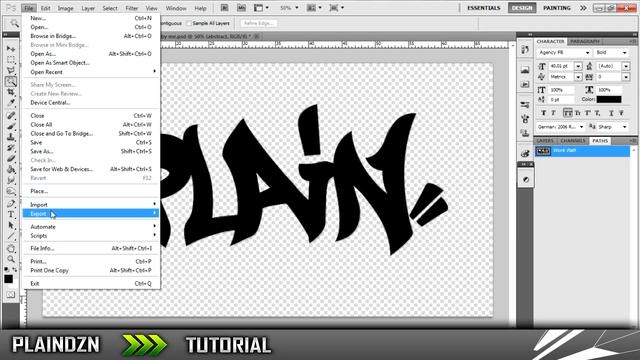The height and width of the screenshot is (360, 640).
Task: Toggle Strikethrough in Character panel
Action: [621, 113]
